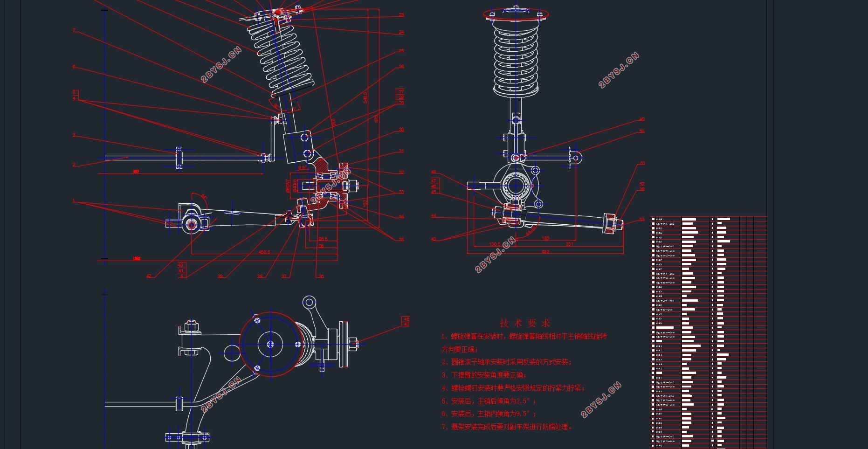Pick leader label 43
Viewport: 868px width, 449px height.
(x=434, y=239)
